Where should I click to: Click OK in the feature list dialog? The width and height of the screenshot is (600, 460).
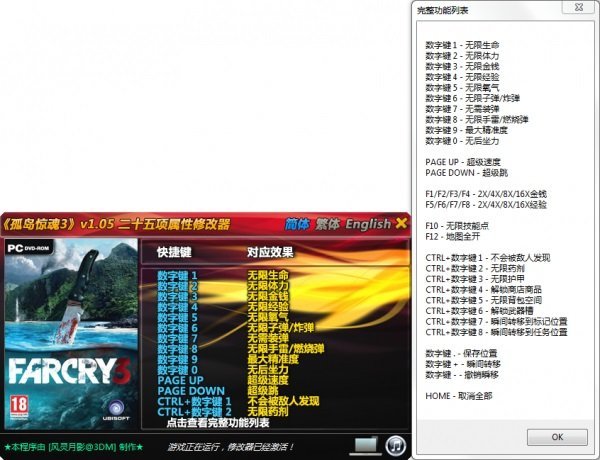point(557,437)
